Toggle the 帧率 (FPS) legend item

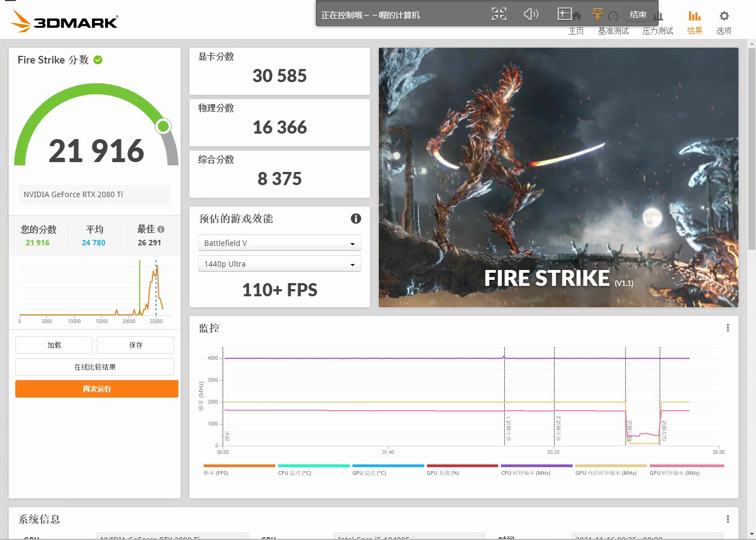coord(239,470)
